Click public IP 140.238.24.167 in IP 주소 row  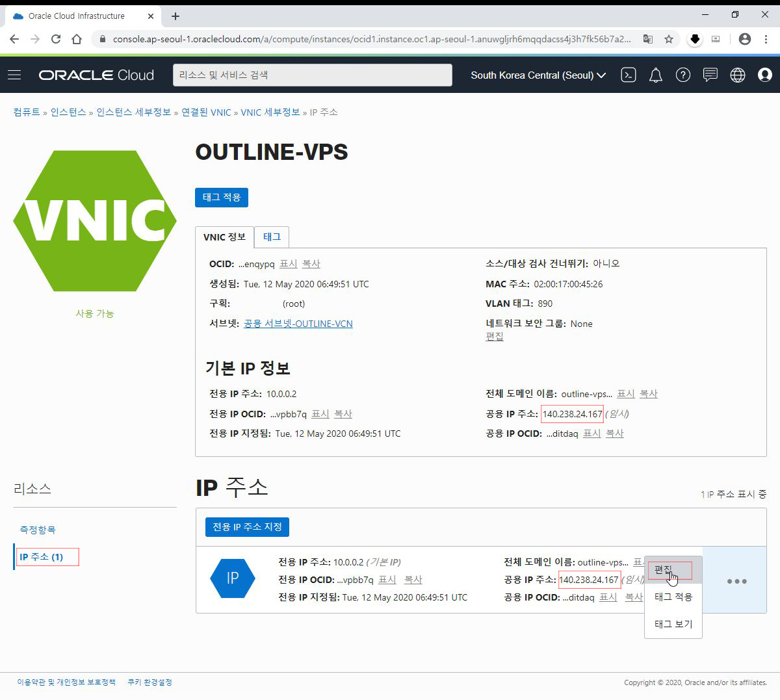tap(589, 580)
